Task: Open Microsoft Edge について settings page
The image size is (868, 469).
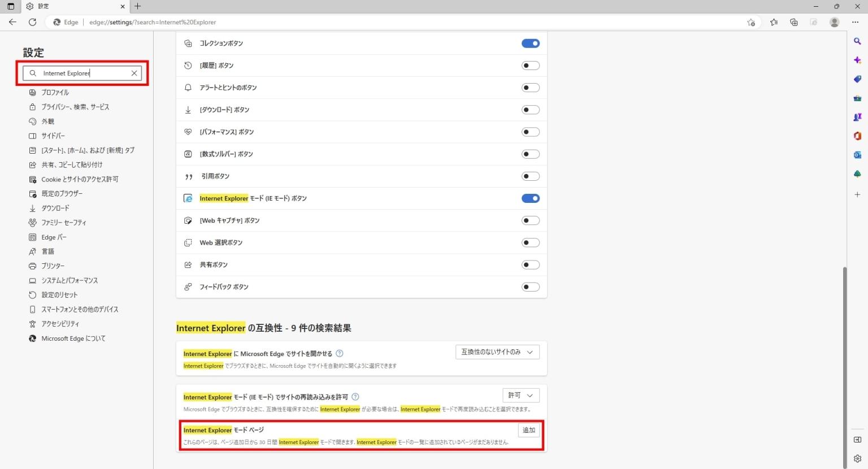Action: point(73,338)
